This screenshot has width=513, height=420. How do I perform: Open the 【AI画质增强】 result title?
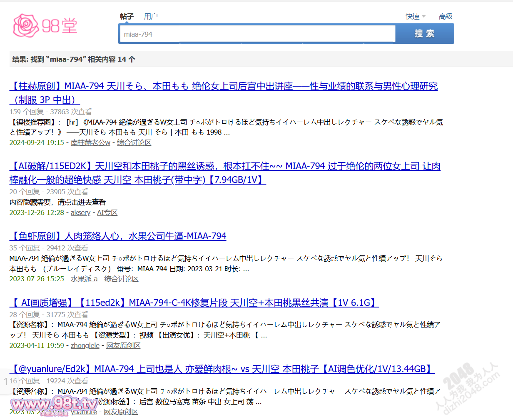194,303
